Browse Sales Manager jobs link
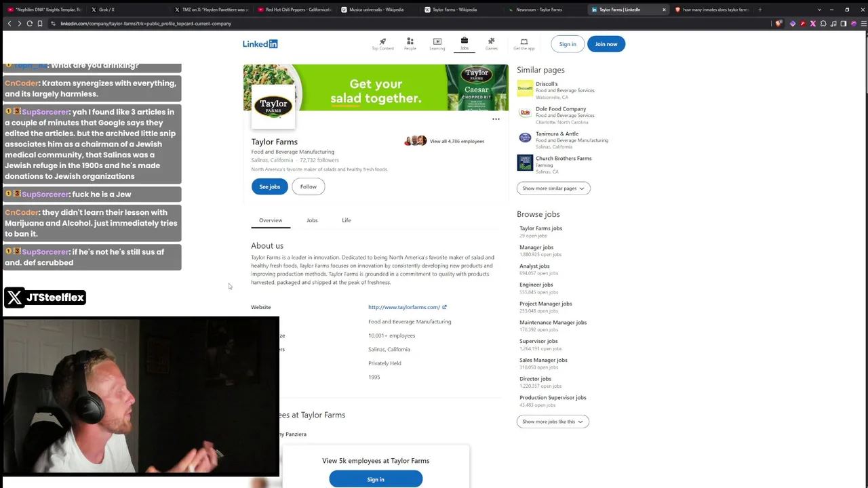Viewport: 868px width, 488px height. 543,360
